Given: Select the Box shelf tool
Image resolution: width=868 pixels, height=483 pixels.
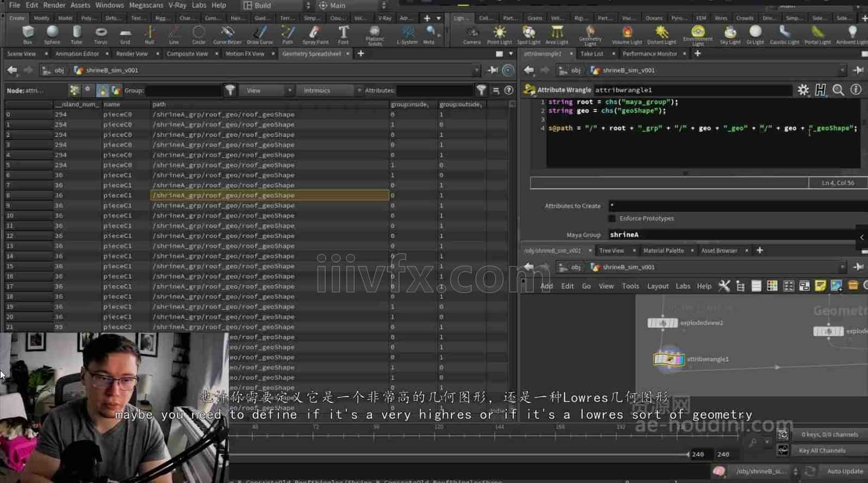Looking at the screenshot, I should tap(27, 35).
